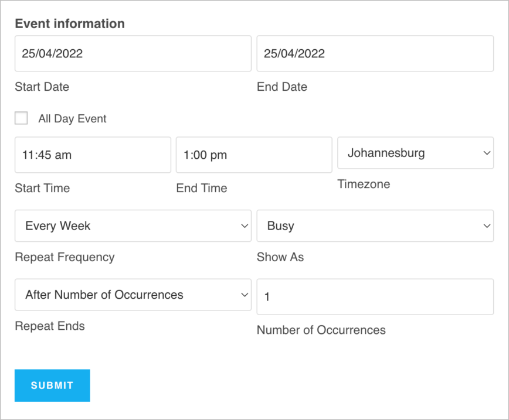Select the End Time field showing 1:00 pm
The image size is (509, 420).
254,155
